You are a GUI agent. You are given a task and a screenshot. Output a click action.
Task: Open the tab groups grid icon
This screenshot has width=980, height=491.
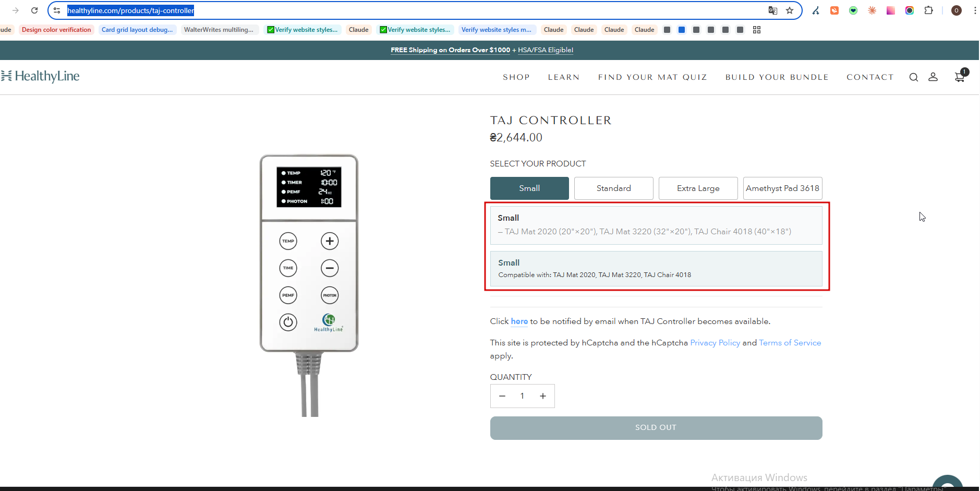click(757, 30)
